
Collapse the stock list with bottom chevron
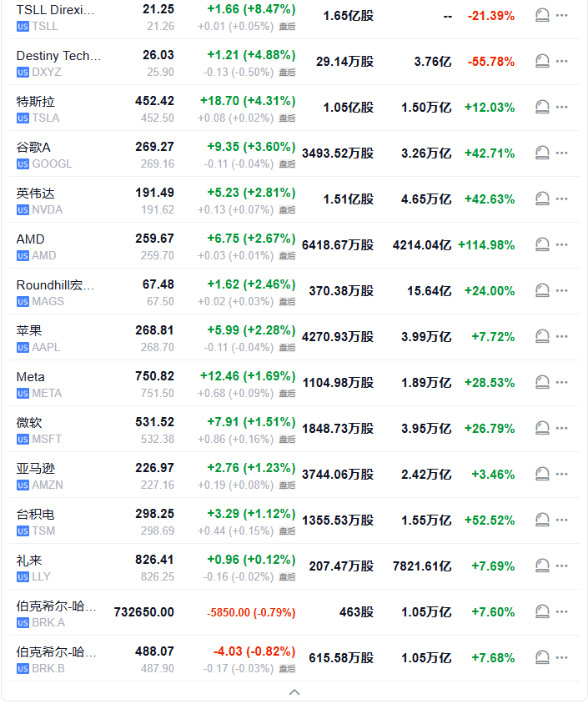(x=294, y=691)
